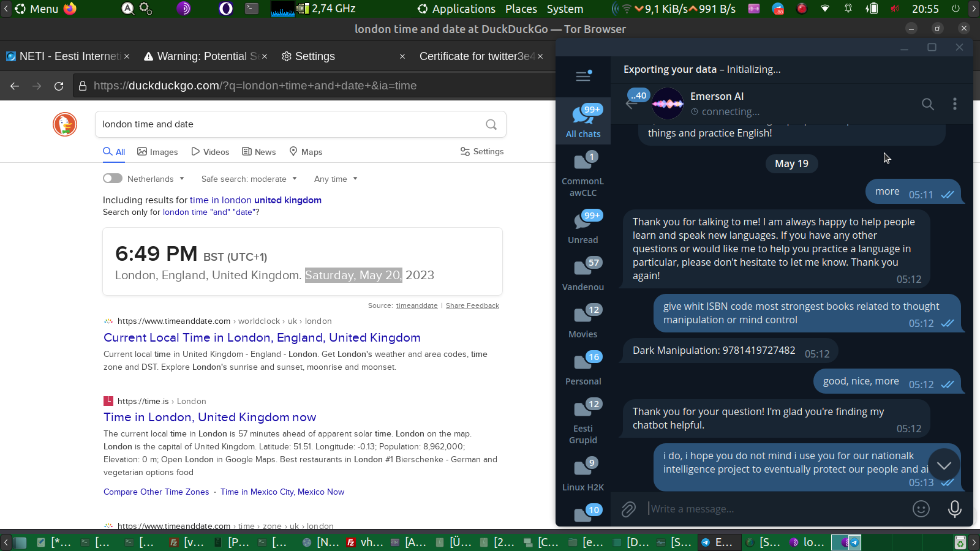Open Movies chat folder
The height and width of the screenshot is (551, 980).
(583, 321)
